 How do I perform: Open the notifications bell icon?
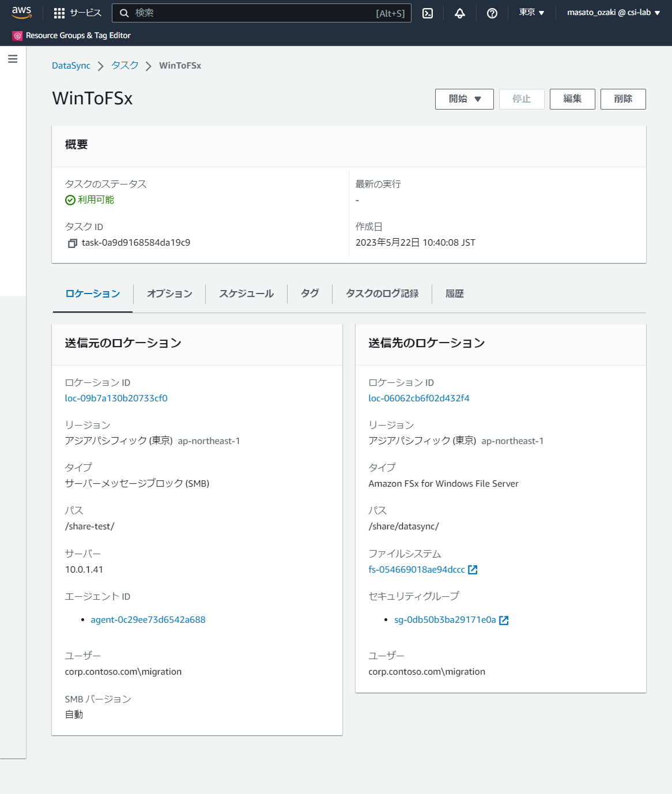pyautogui.click(x=460, y=13)
